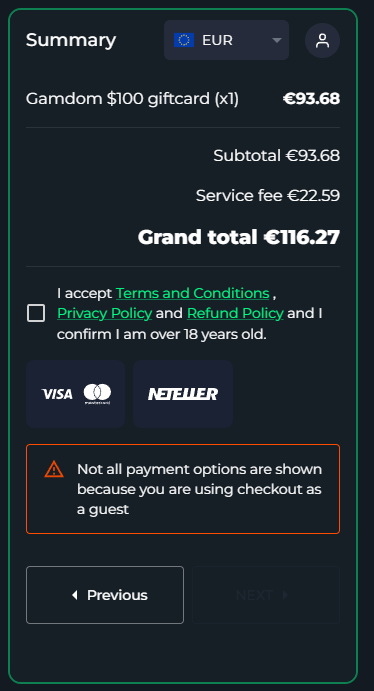Click the right arrow beside NEXT
374x691 pixels.
pyautogui.click(x=285, y=595)
